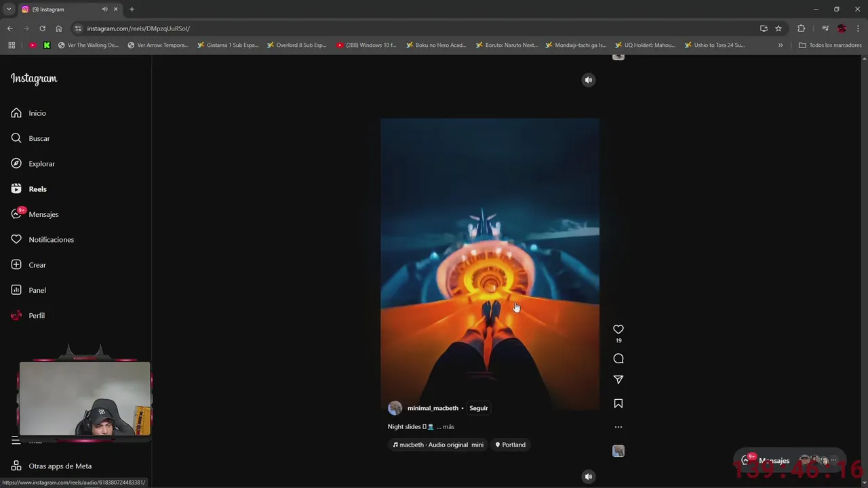Open (288) Windows 10 bookmark
This screenshot has height=488, width=868.
367,45
